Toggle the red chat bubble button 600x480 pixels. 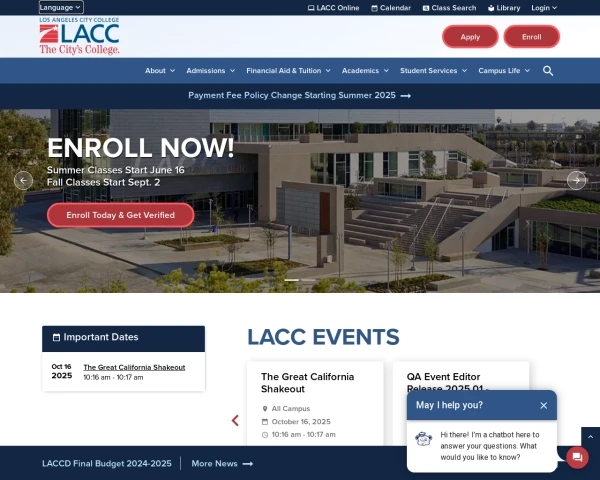[x=577, y=457]
